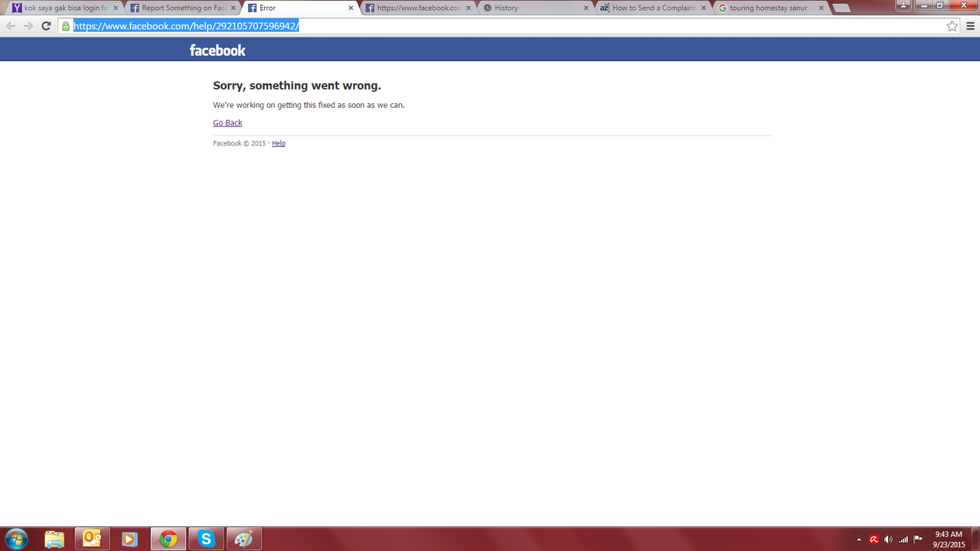Show hidden tray icons with the arrow
Image resolution: width=980 pixels, height=551 pixels.
859,540
